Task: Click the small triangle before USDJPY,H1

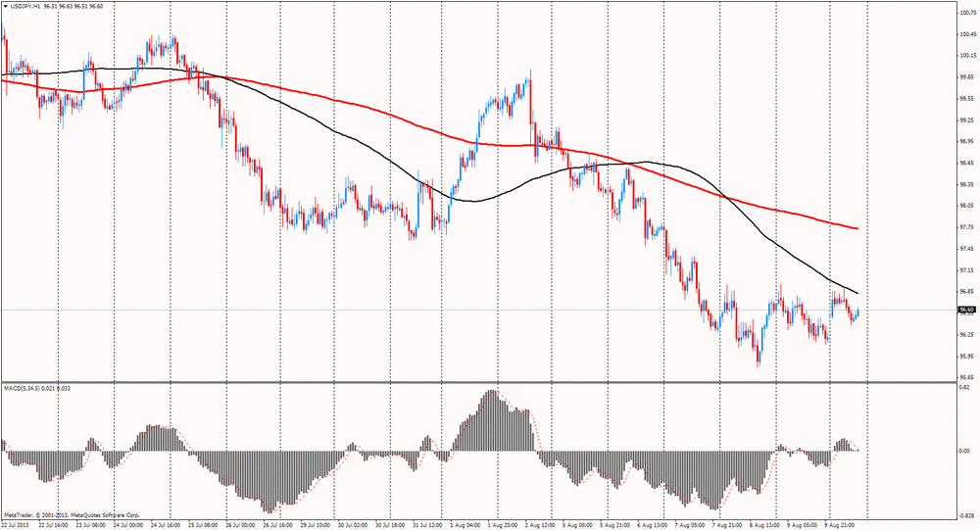Action: click(6, 6)
